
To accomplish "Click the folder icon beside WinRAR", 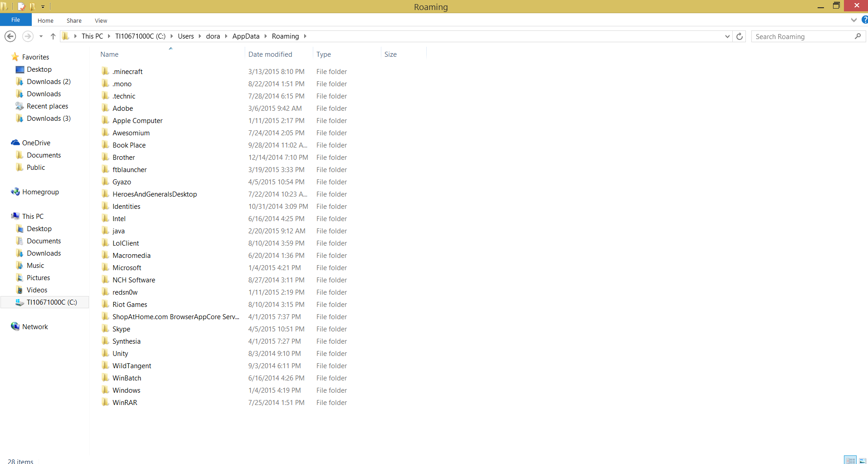I will 105,402.
